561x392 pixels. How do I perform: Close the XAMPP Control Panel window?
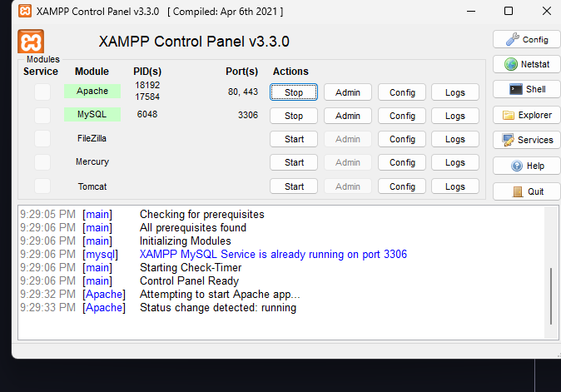tap(547, 11)
